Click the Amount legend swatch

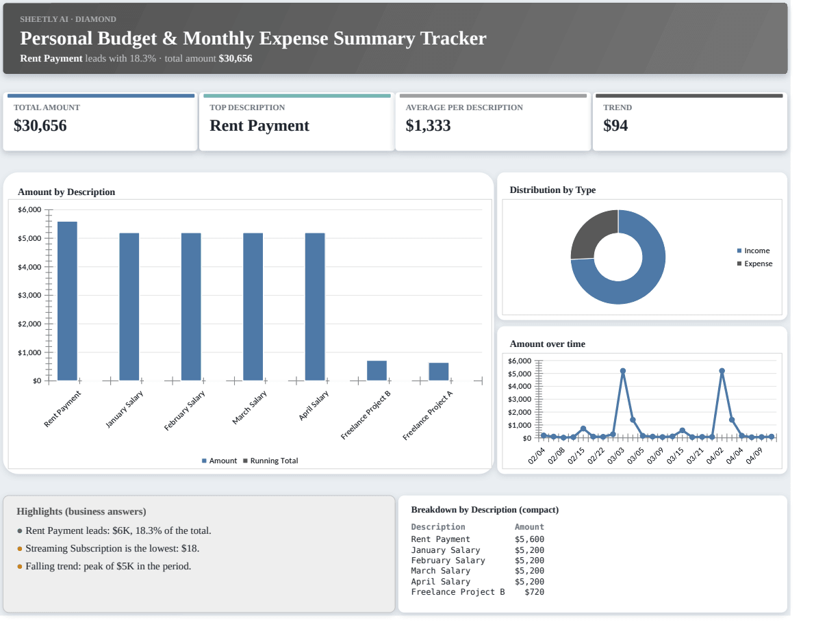[x=204, y=461]
